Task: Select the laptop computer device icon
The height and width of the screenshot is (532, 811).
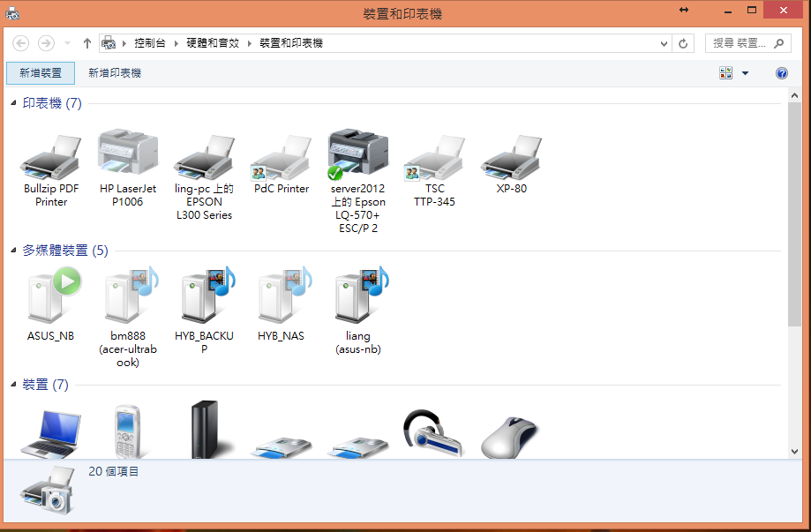Action: pyautogui.click(x=50, y=433)
